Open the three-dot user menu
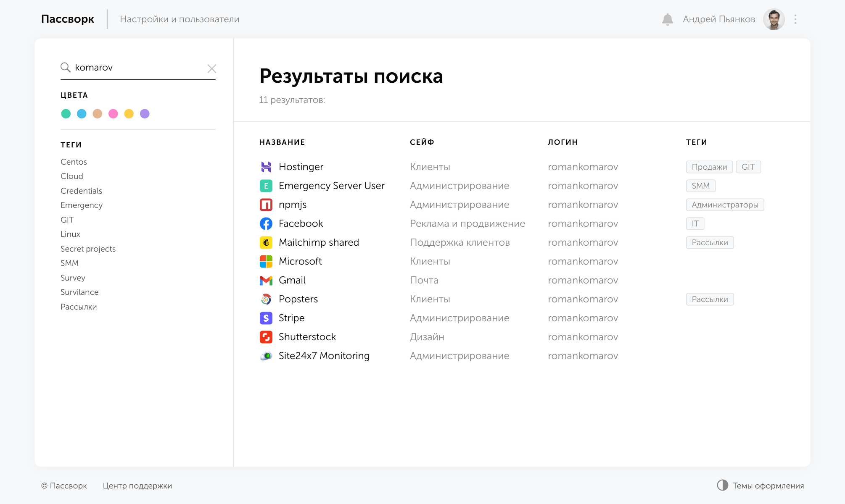Viewport: 845px width, 504px height. click(x=795, y=19)
